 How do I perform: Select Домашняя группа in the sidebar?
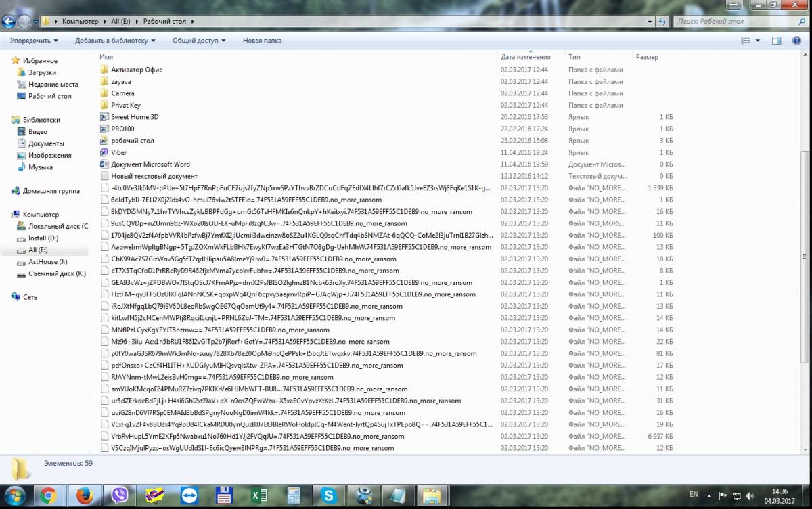[51, 191]
